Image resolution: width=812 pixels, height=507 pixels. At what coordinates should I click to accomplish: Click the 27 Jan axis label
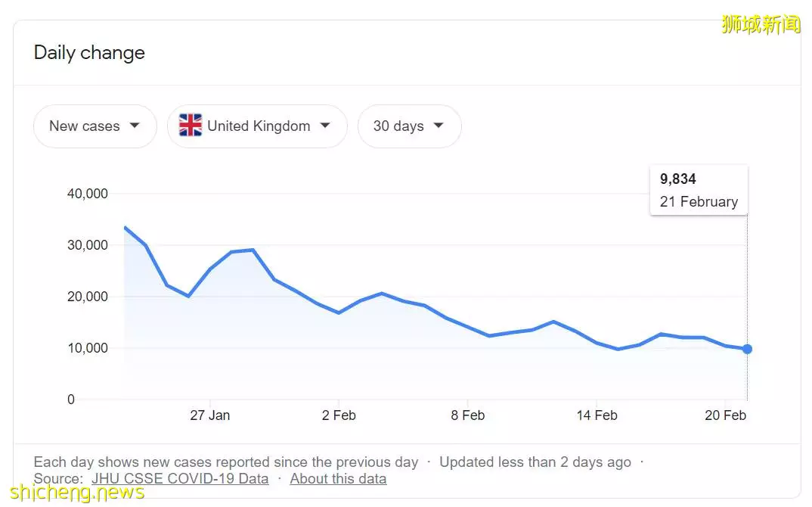point(209,415)
